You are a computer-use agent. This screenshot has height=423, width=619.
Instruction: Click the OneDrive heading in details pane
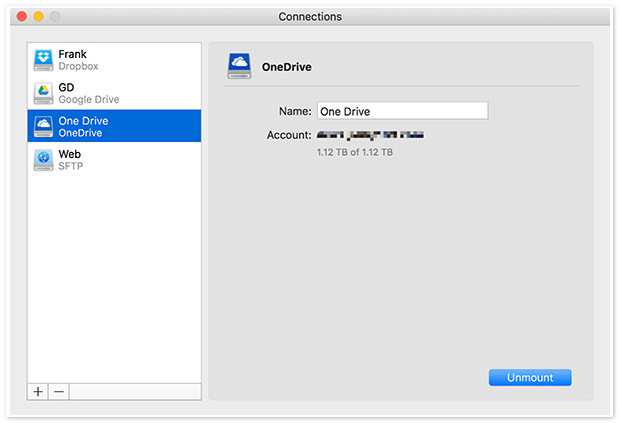coord(287,67)
